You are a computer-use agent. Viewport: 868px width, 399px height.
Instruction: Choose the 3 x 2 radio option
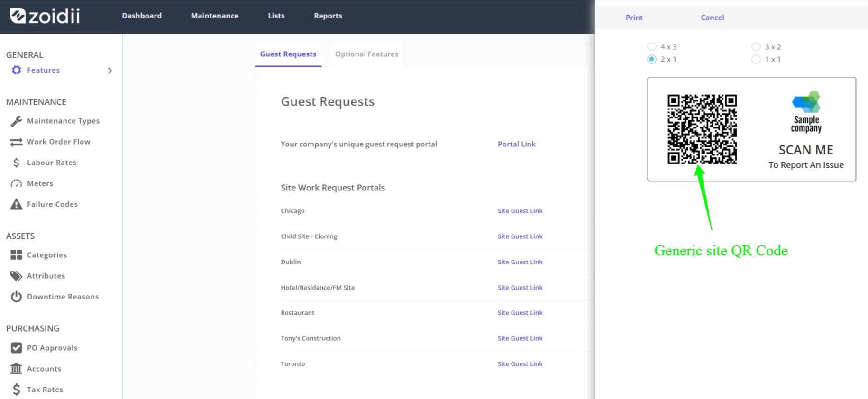(756, 47)
